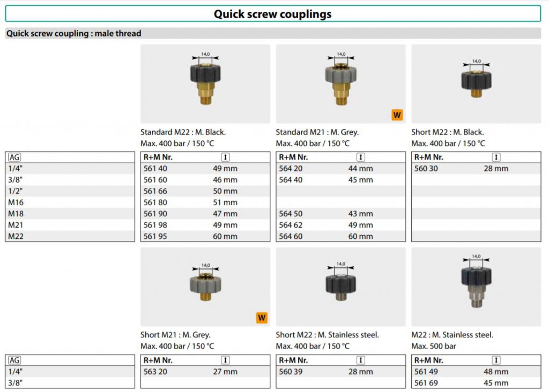Viewport: 549px width, 392px height.
Task: Click the length icon in Standard M22 Black table header
Action: (225, 157)
